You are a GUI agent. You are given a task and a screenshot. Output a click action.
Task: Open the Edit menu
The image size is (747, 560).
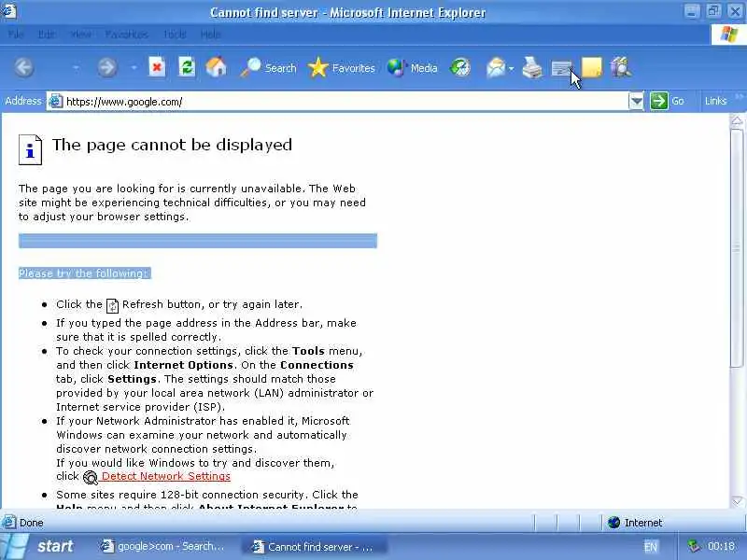46,35
